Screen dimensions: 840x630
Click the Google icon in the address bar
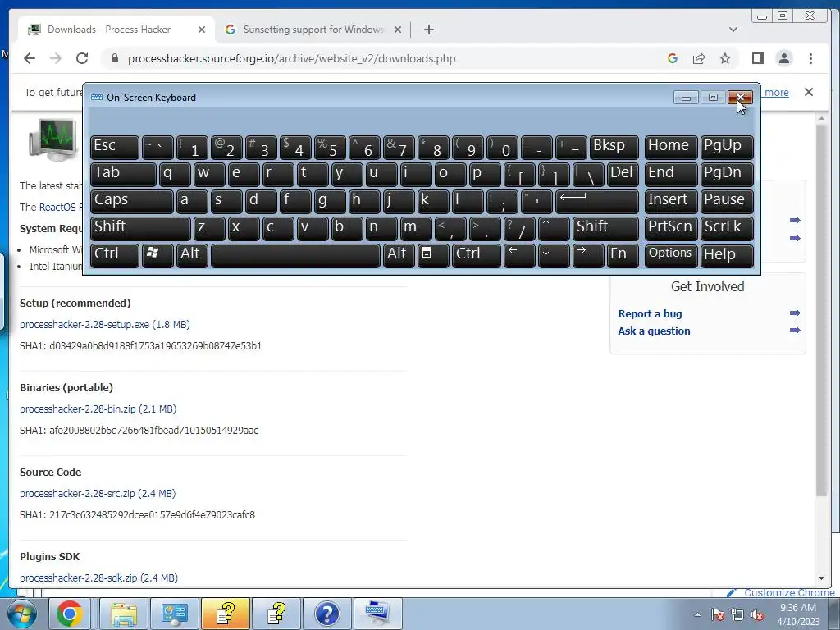tap(673, 58)
